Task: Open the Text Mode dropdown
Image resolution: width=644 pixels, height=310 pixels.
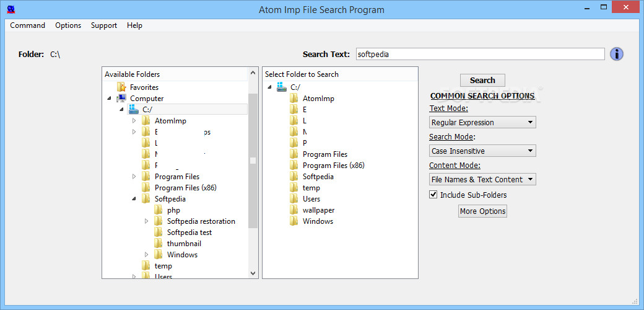Action: [x=482, y=122]
